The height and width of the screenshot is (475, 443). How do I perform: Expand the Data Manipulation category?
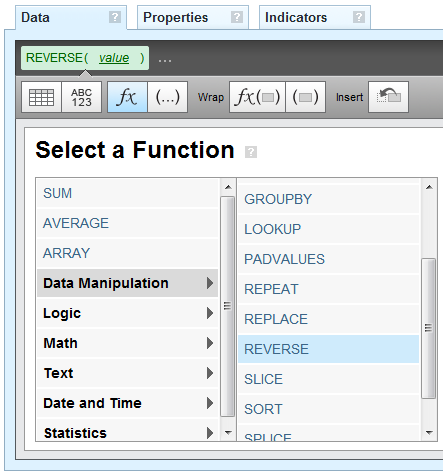click(127, 283)
